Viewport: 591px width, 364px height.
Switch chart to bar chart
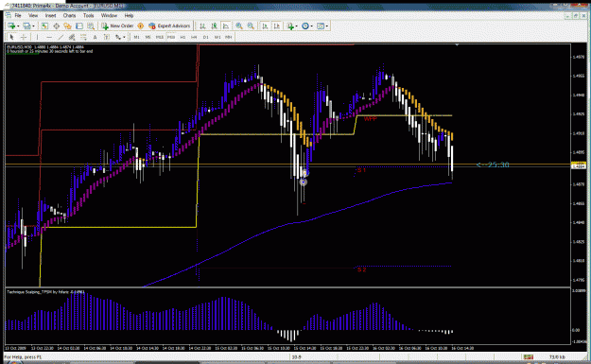[x=202, y=26]
